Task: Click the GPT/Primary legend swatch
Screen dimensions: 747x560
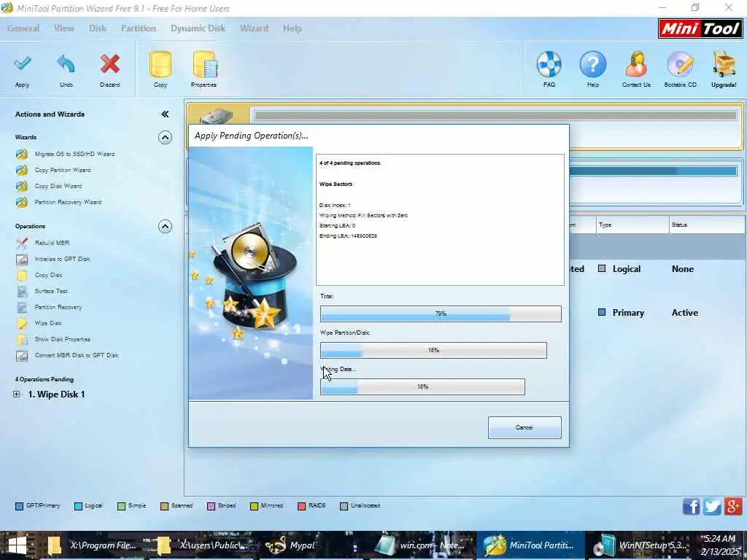Action: coord(19,506)
